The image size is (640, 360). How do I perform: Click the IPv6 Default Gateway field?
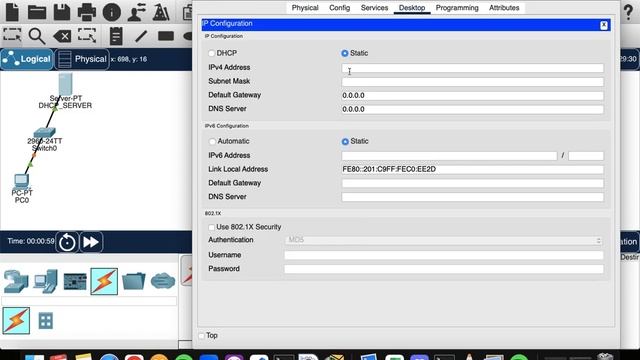click(x=472, y=183)
